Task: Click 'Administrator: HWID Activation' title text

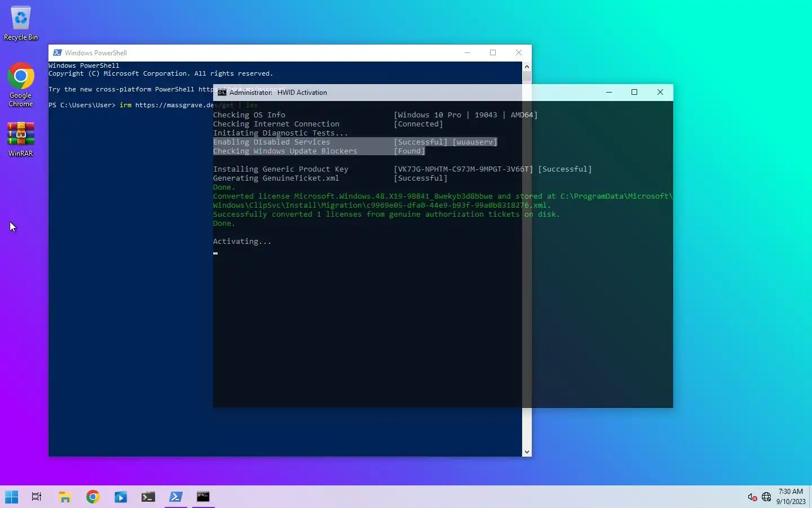Action: (278, 92)
